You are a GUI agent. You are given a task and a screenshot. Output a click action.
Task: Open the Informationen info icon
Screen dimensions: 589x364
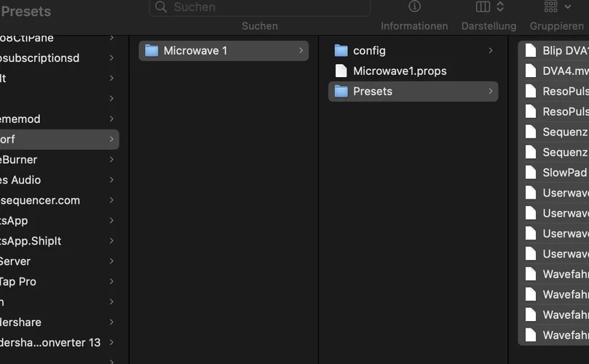[x=414, y=6]
